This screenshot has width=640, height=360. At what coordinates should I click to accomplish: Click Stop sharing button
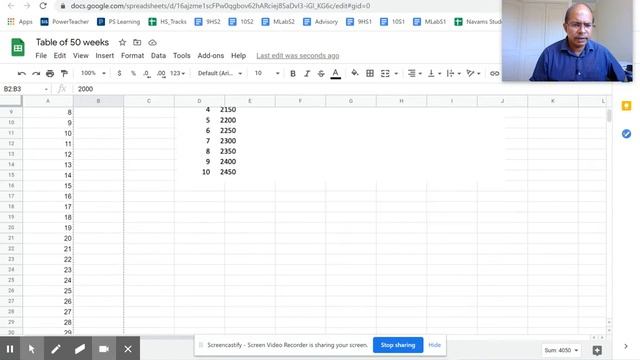point(398,345)
